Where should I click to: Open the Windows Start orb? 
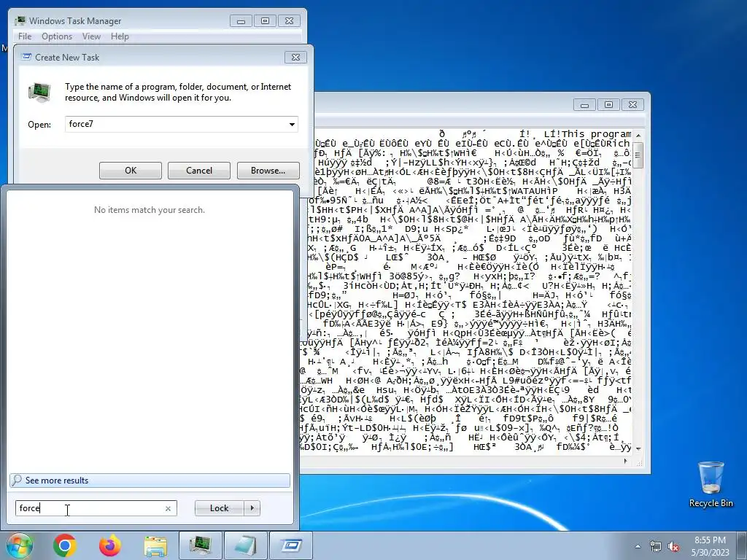pyautogui.click(x=18, y=545)
